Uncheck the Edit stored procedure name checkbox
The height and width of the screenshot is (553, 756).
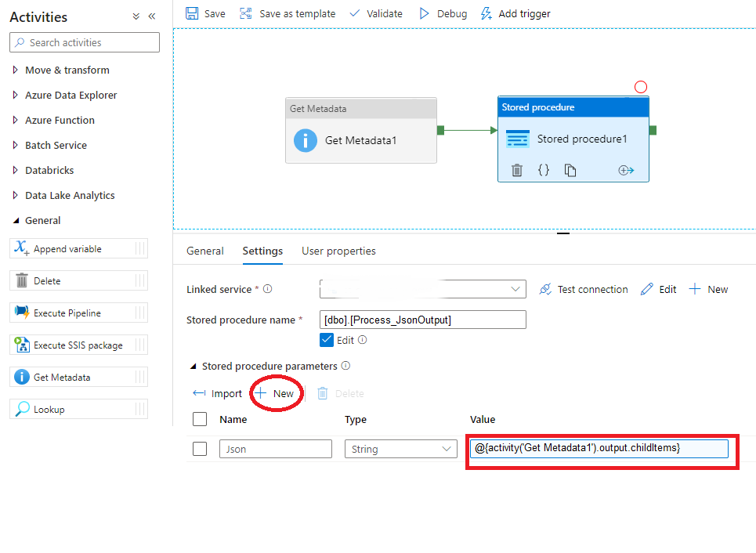327,340
